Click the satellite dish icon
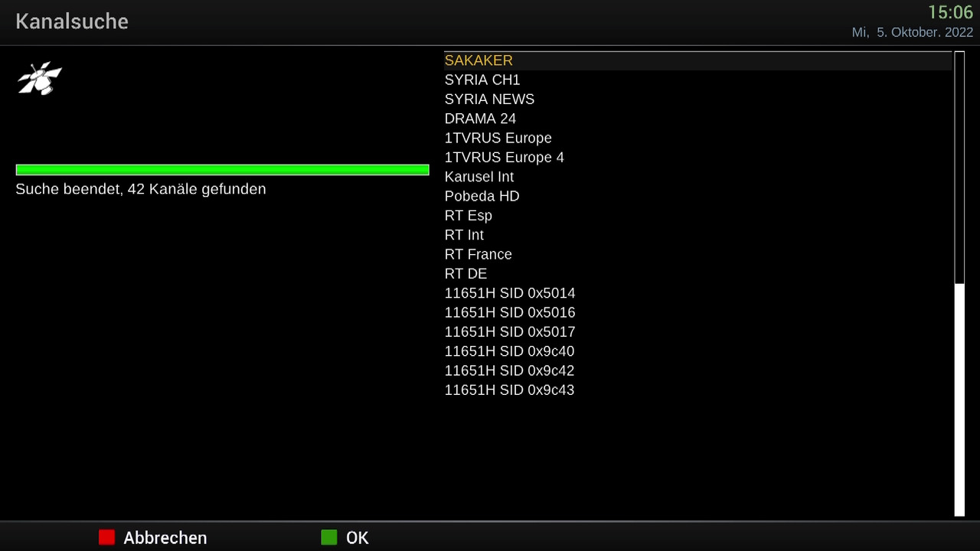Viewport: 980px width, 551px height. coord(40,78)
